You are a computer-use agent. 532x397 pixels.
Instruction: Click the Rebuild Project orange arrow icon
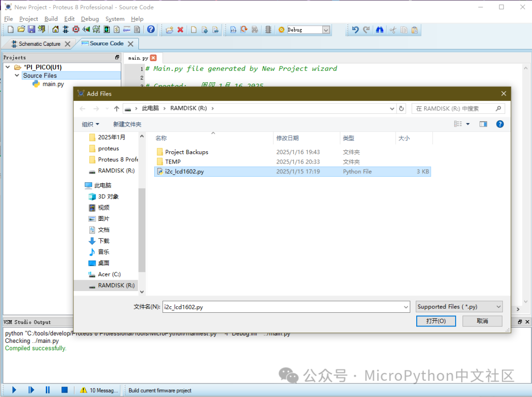pos(244,30)
